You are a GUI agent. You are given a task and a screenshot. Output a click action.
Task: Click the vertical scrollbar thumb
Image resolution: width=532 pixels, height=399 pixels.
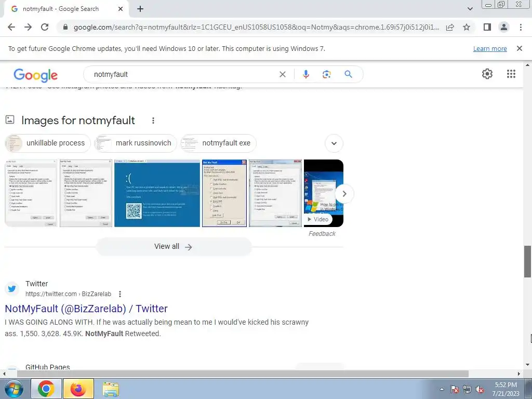527,261
